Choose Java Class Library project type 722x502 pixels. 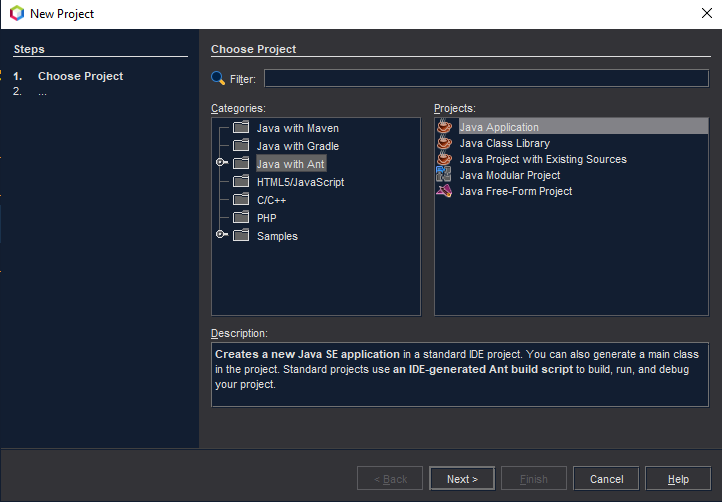[x=504, y=143]
